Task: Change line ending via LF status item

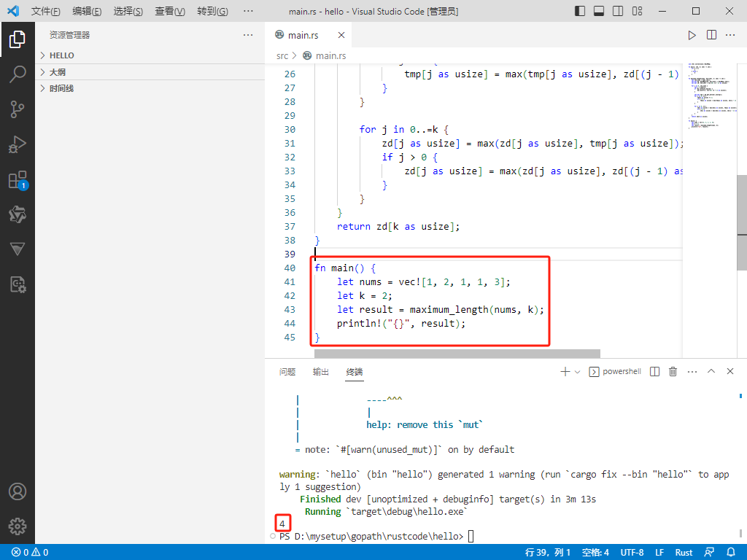Action: pyautogui.click(x=659, y=553)
